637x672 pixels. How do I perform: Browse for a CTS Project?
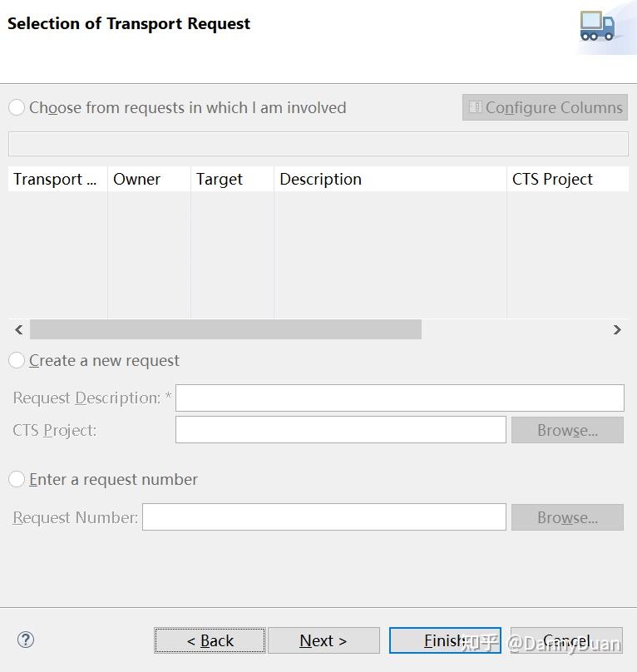point(567,430)
